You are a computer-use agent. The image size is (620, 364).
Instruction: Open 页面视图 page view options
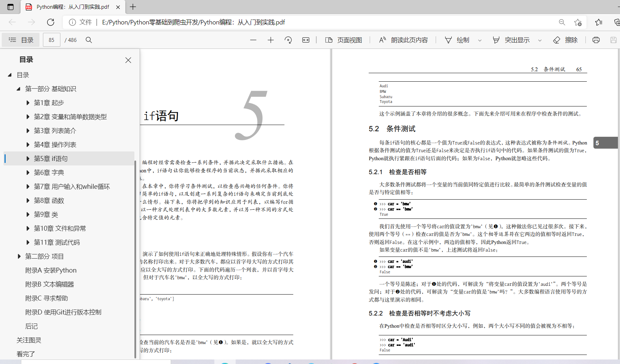pyautogui.click(x=344, y=40)
